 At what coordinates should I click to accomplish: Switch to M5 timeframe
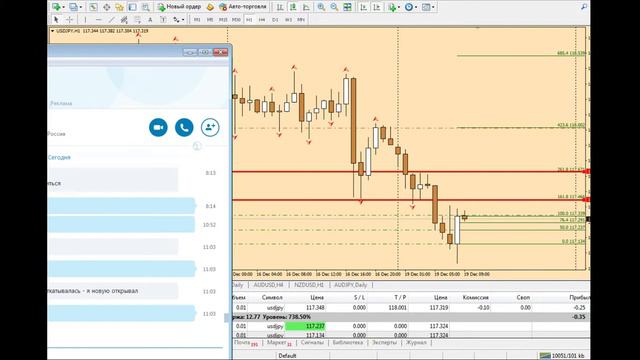[210, 20]
